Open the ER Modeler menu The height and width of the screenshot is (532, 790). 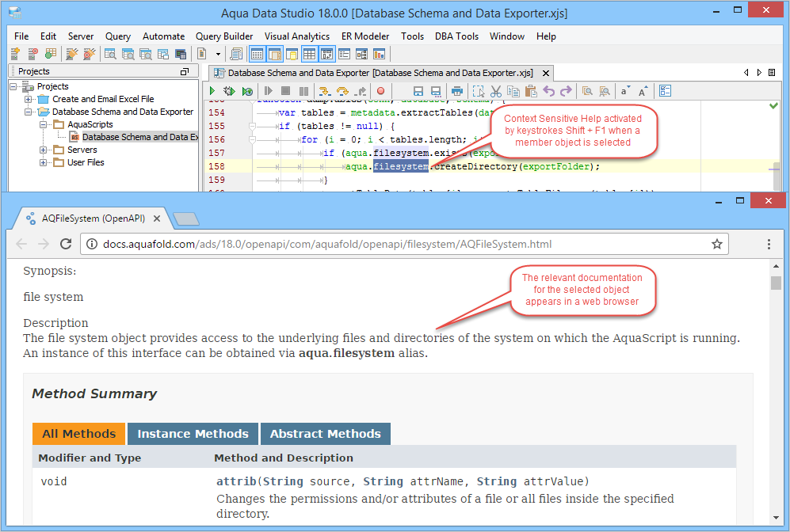click(x=365, y=36)
